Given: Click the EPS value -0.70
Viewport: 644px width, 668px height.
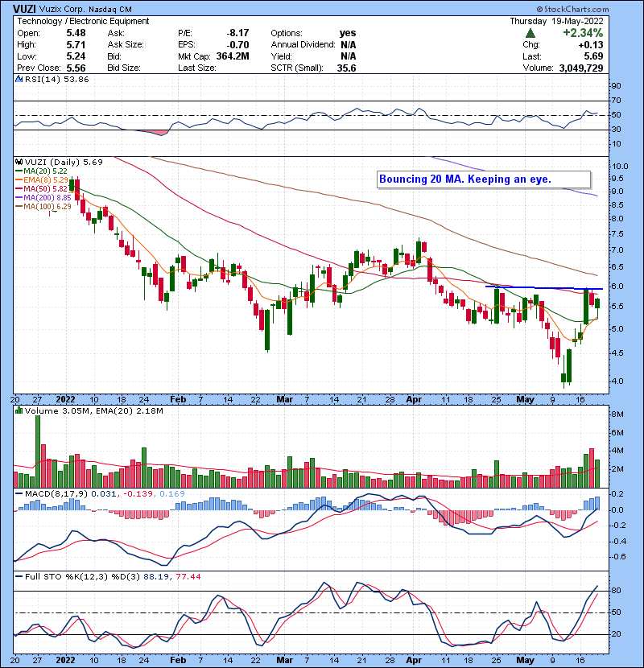Looking at the screenshot, I should pos(237,45).
